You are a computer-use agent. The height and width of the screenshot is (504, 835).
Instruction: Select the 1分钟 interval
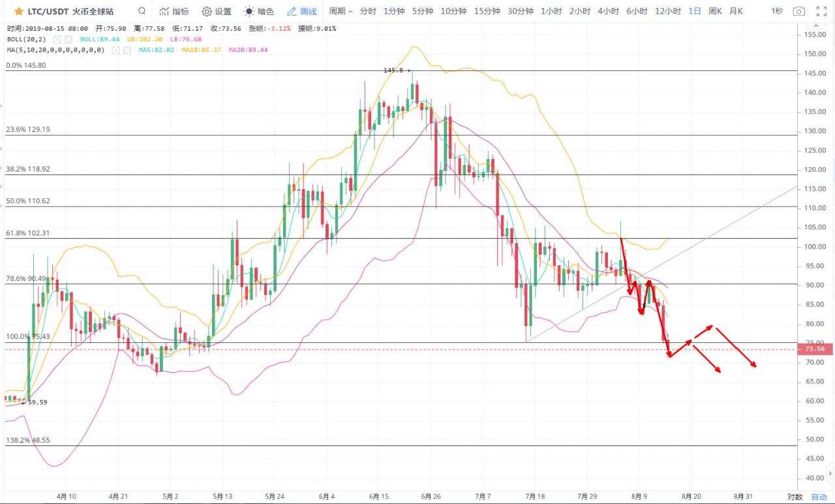[x=394, y=11]
